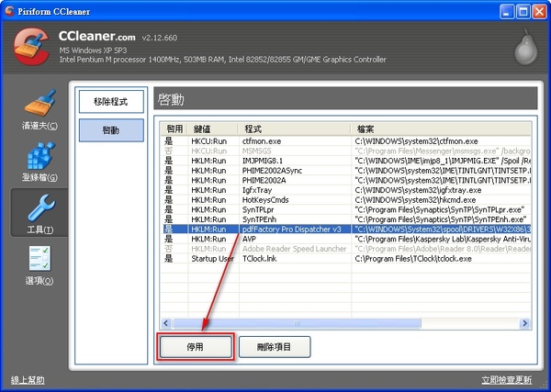Minimize the Piriform CCleaner window
Image resolution: width=551 pixels, height=392 pixels.
click(x=506, y=12)
